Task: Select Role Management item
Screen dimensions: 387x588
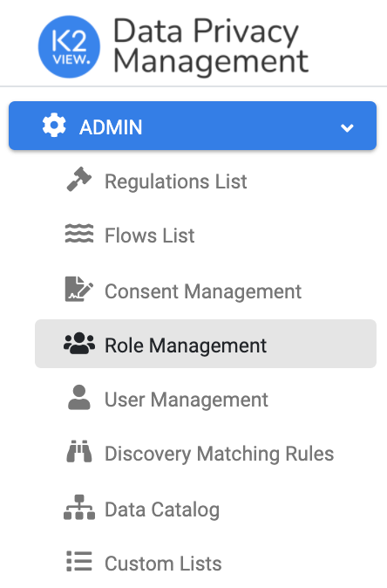Action: [x=206, y=344]
